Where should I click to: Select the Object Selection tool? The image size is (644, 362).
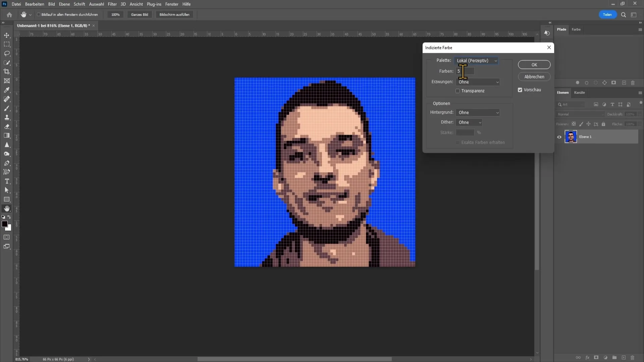[x=7, y=62]
